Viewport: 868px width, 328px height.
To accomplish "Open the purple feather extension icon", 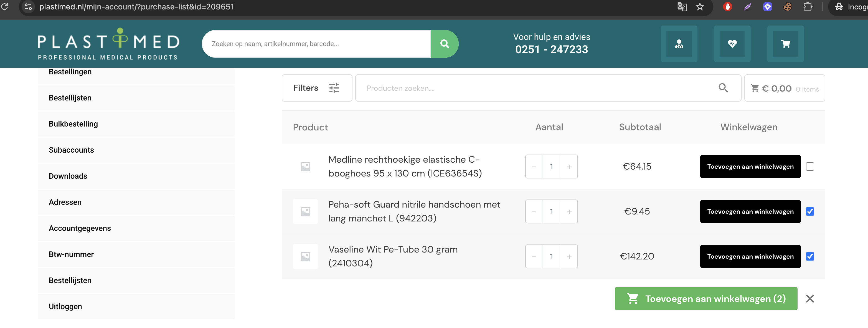I will pyautogui.click(x=748, y=6).
